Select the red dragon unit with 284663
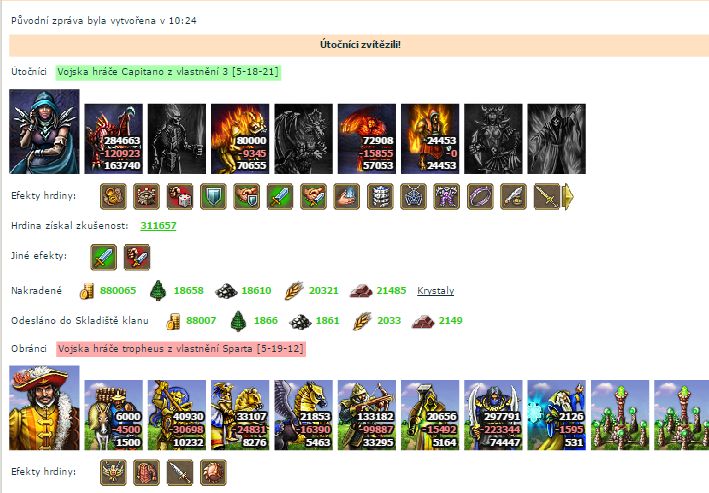The width and height of the screenshot is (709, 493). pyautogui.click(x=113, y=139)
